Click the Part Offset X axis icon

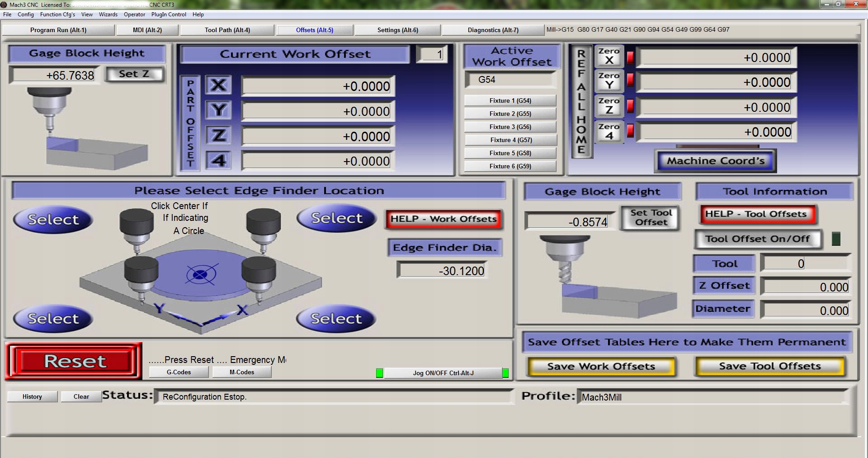218,85
